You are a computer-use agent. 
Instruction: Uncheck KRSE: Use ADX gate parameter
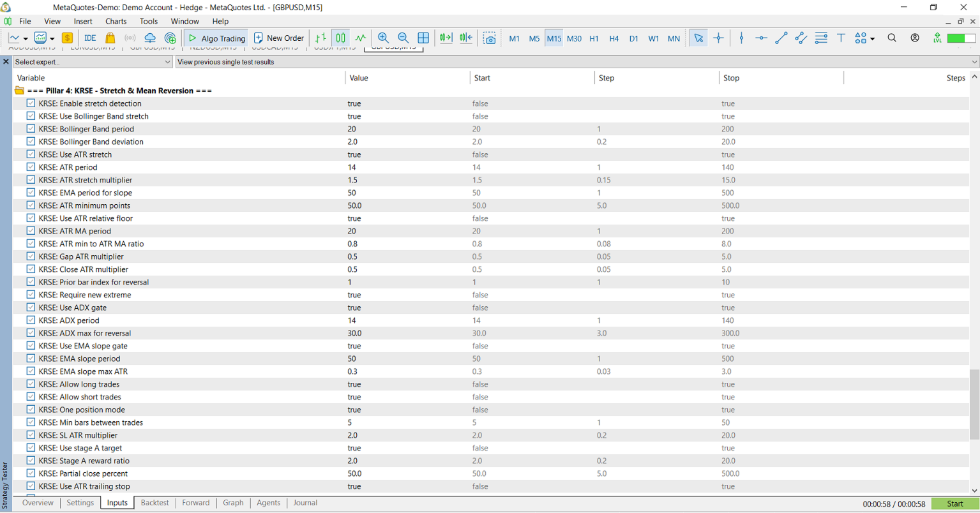pos(31,308)
